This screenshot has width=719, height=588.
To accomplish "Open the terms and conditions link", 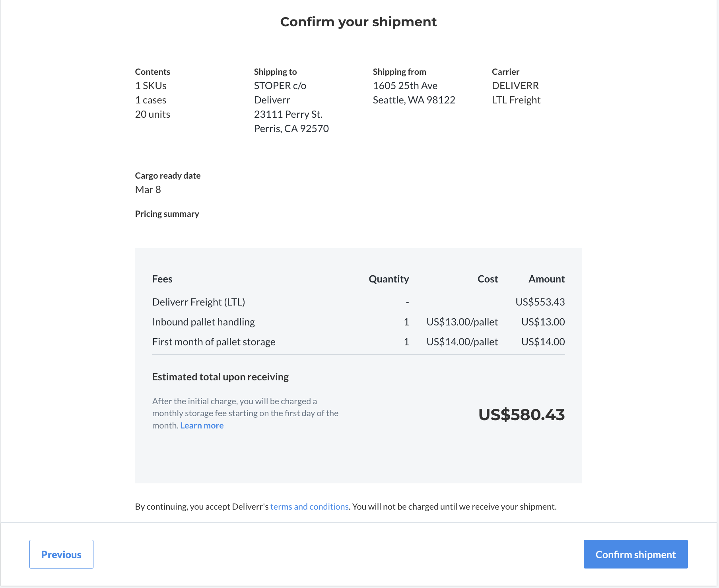I will (x=309, y=506).
